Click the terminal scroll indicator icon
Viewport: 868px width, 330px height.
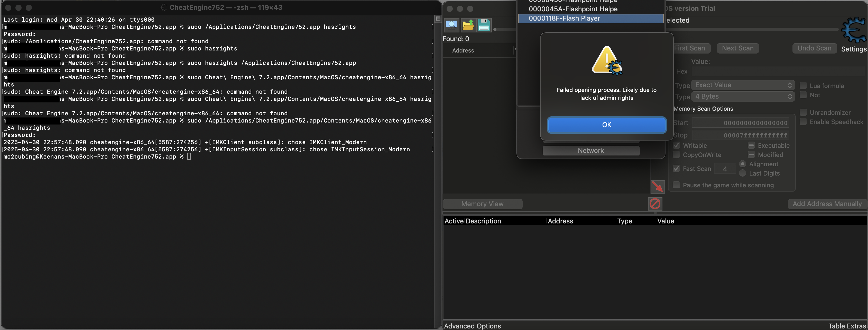coord(438,19)
